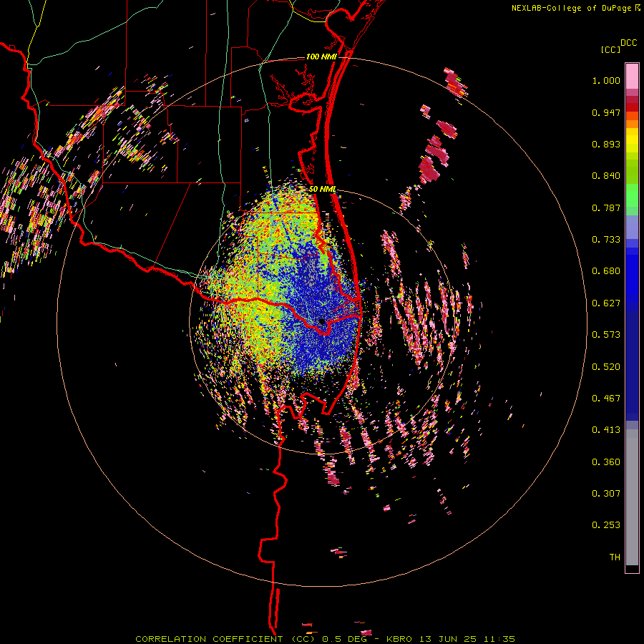The width and height of the screenshot is (644, 644).
Task: Select the 0.467 legend value
Action: click(x=606, y=399)
